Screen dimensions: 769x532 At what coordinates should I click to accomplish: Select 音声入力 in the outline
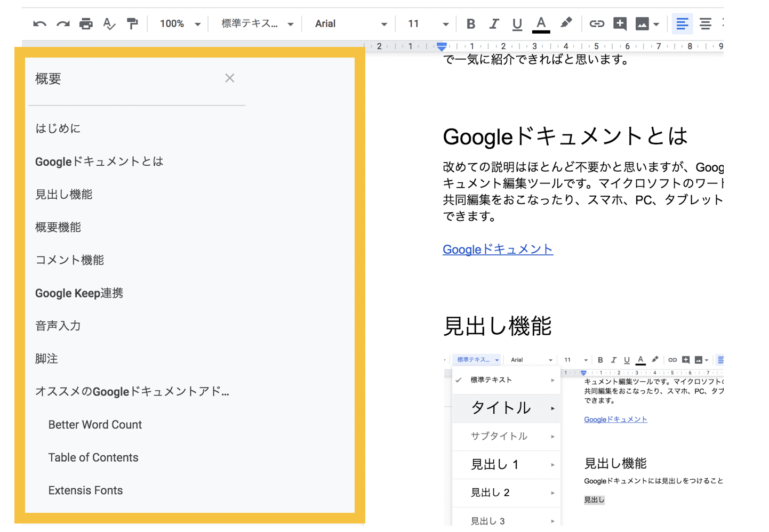point(58,326)
